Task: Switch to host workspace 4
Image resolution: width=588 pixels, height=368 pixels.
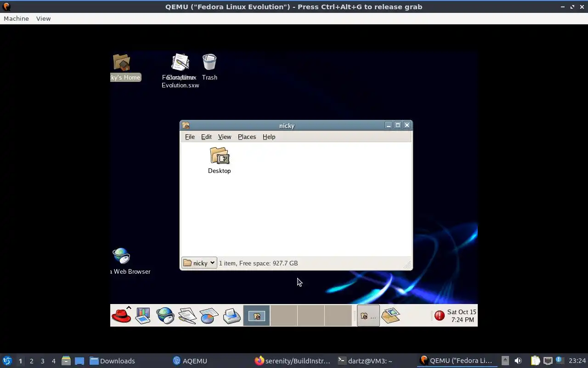Action: point(54,361)
